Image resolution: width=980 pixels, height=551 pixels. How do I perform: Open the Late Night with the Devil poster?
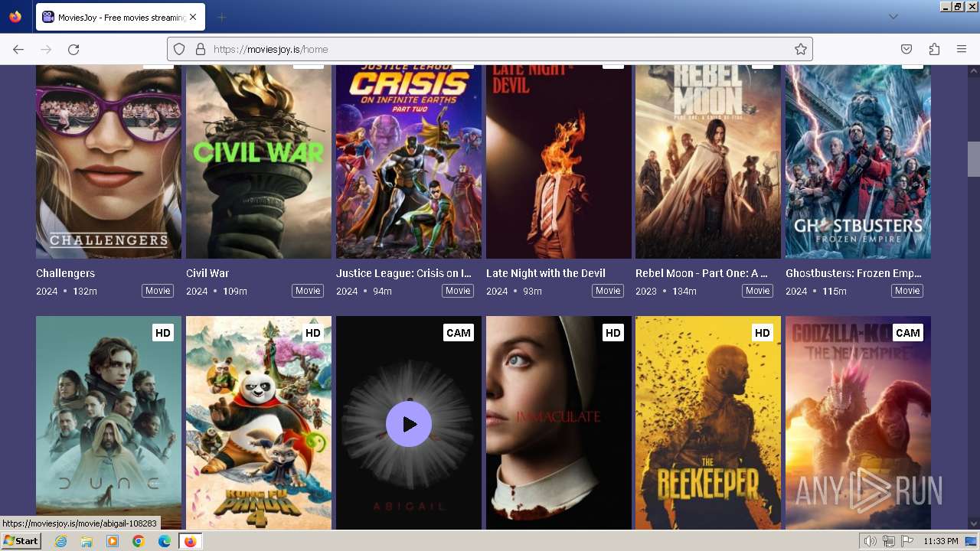pos(559,161)
